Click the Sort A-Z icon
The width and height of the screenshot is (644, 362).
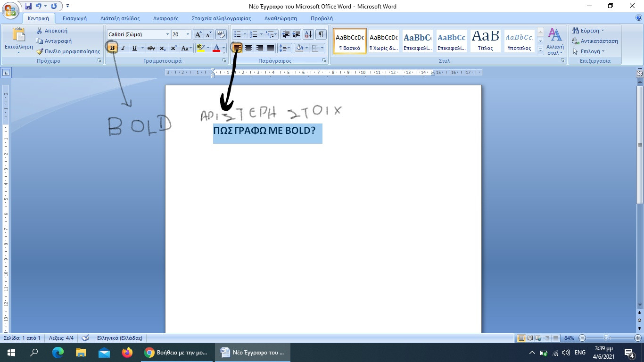point(308,34)
